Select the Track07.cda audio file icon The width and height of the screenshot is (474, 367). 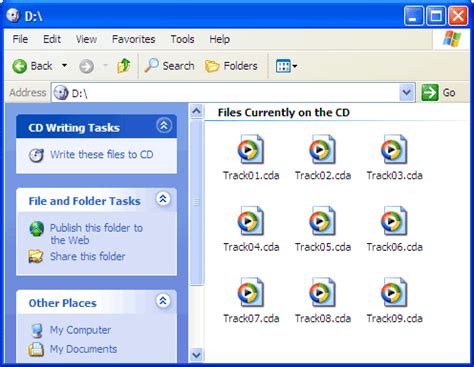coord(251,292)
